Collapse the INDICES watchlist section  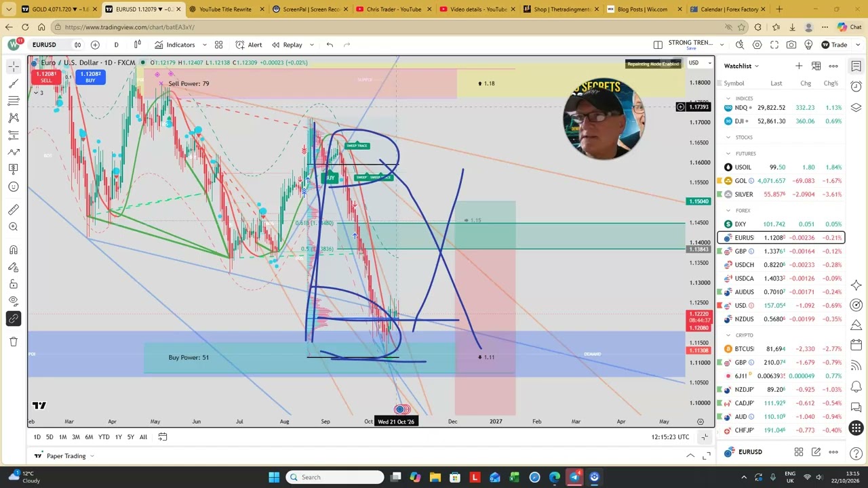pos(728,98)
